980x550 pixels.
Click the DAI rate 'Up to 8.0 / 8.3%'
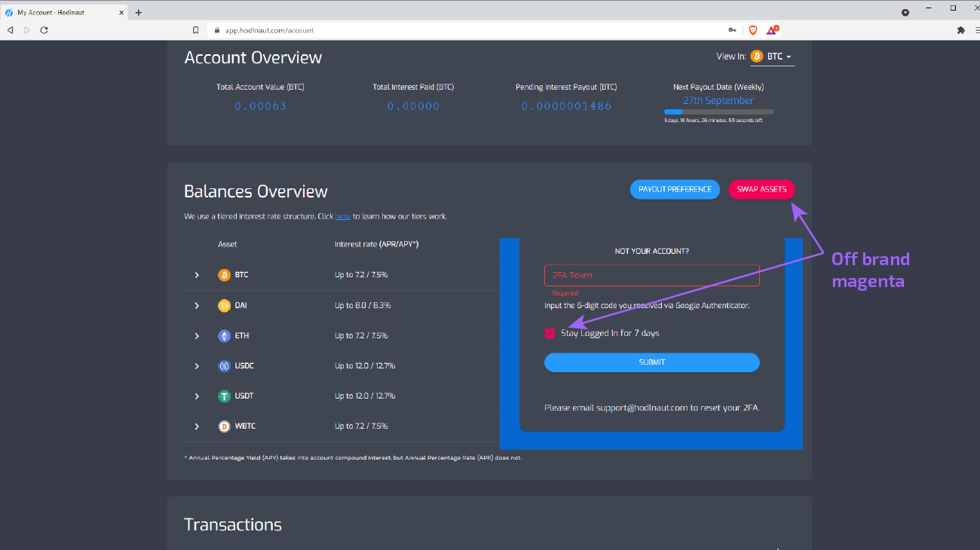pyautogui.click(x=363, y=305)
